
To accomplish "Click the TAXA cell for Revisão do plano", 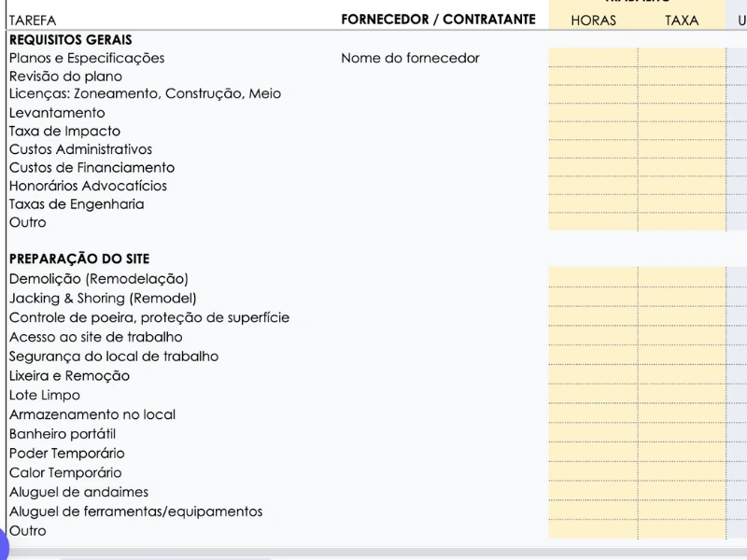I will [682, 77].
